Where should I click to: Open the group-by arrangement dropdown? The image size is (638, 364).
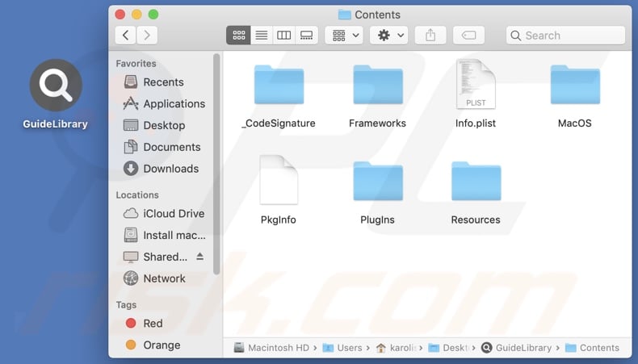tap(344, 36)
